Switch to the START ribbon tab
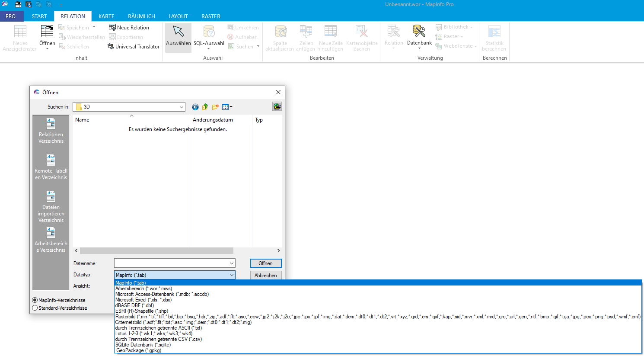Screen dimensions: 644x356 coord(39,16)
